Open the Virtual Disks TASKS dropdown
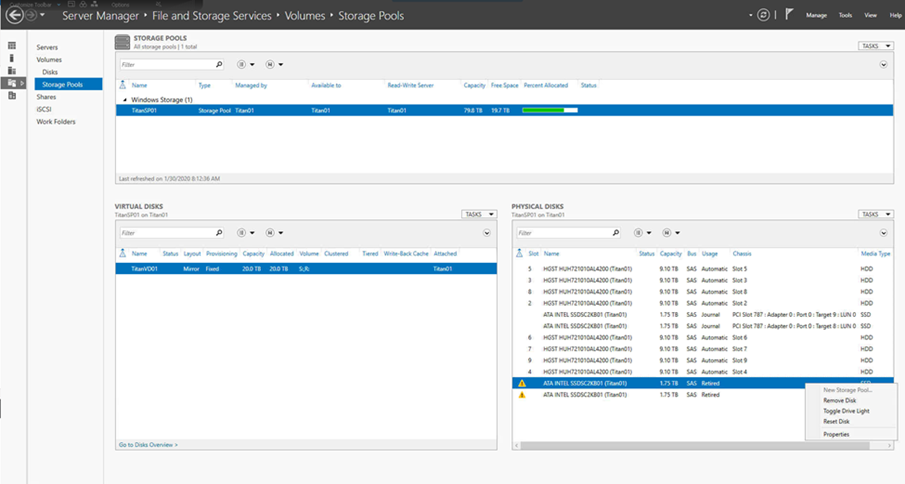Viewport: 905px width, 484px height. [479, 214]
